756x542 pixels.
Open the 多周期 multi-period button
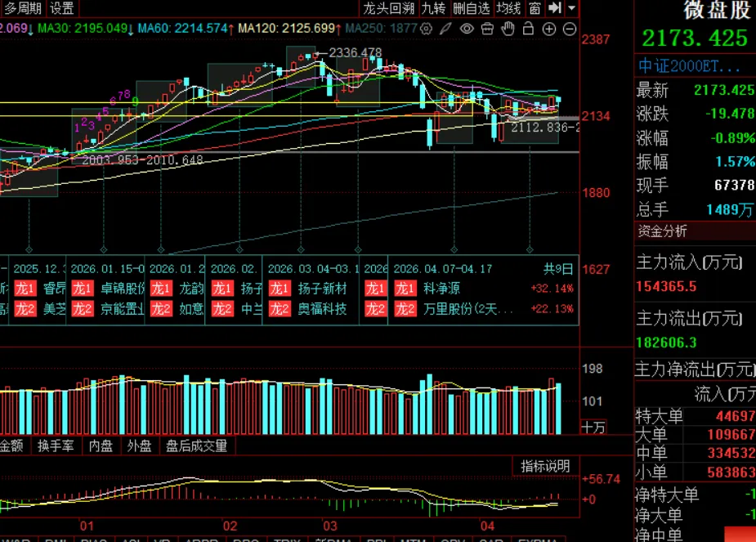pyautogui.click(x=23, y=7)
